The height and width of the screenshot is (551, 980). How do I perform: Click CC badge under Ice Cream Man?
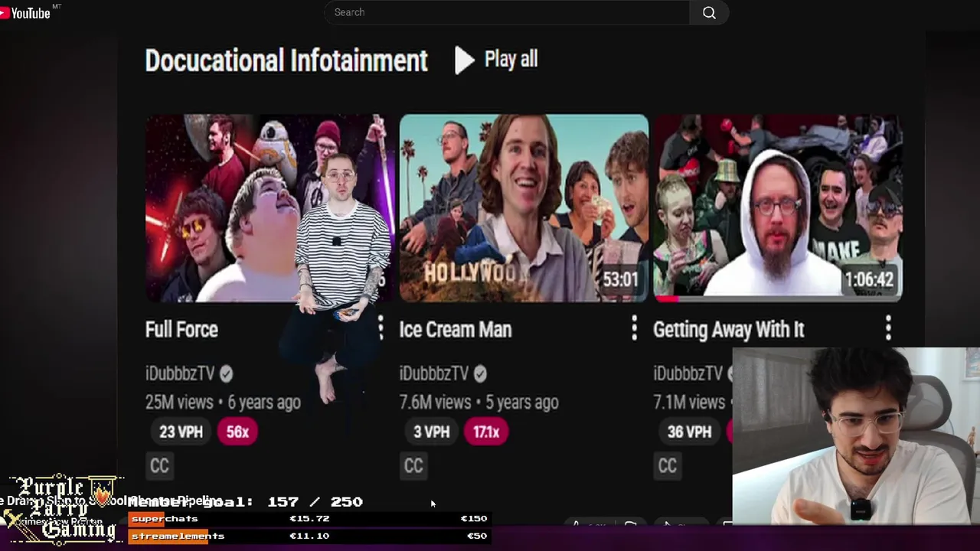tap(413, 465)
